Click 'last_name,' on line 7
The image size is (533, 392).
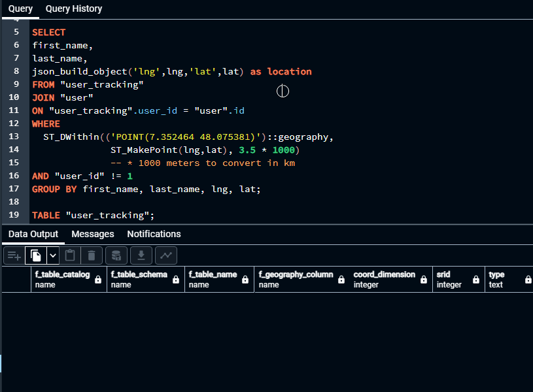(60, 59)
